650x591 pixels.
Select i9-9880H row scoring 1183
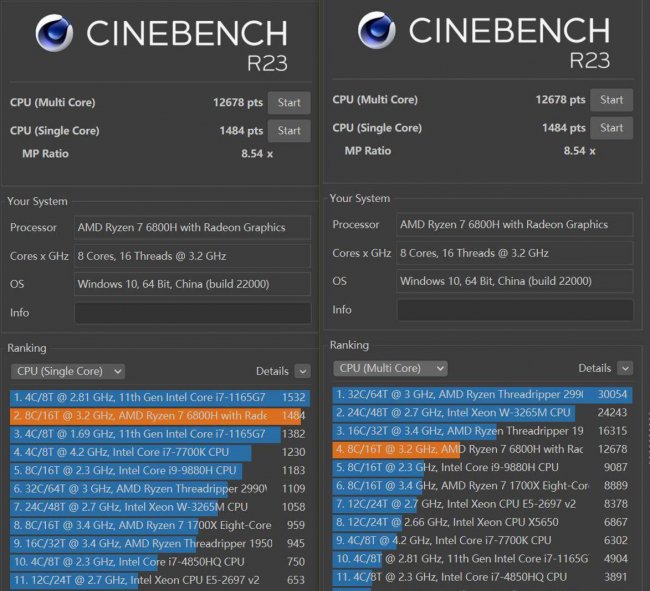(160, 470)
